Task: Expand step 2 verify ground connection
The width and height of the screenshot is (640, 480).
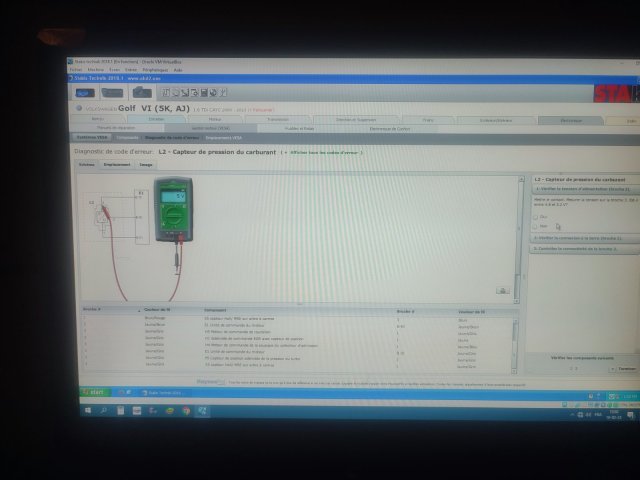Action: point(584,238)
